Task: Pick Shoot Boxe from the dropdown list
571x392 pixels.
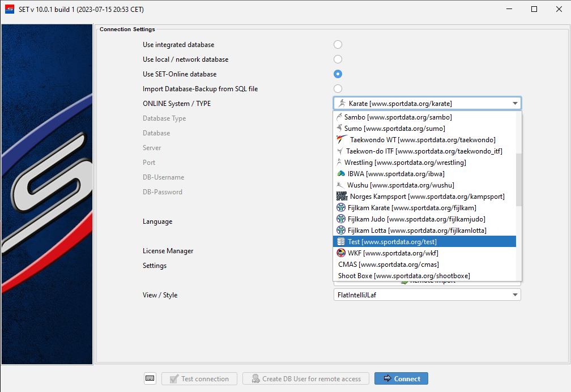Action: click(425, 275)
